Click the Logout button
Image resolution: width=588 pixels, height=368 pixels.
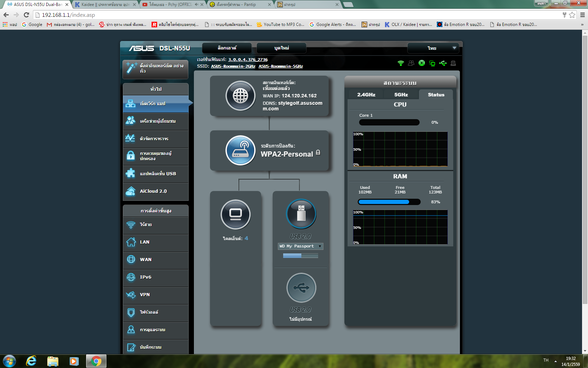pos(227,48)
